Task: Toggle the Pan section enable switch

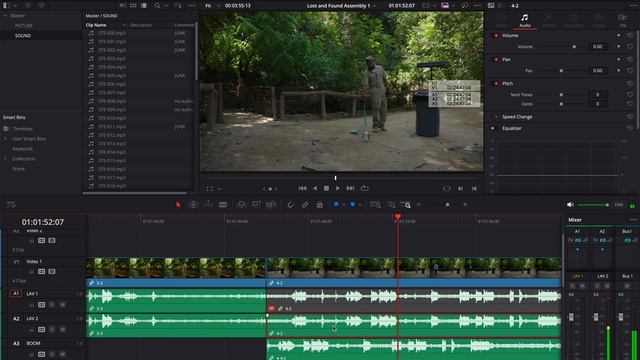Action: pos(496,60)
